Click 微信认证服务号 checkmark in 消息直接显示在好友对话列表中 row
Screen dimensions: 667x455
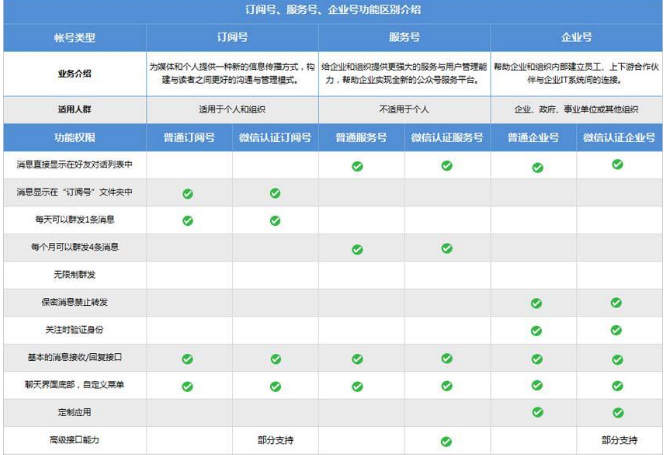(x=447, y=165)
